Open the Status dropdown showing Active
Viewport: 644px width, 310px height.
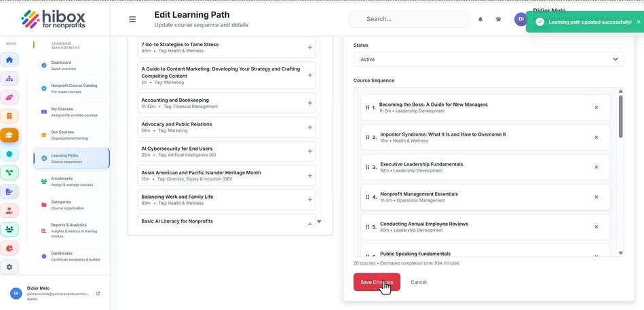click(489, 59)
